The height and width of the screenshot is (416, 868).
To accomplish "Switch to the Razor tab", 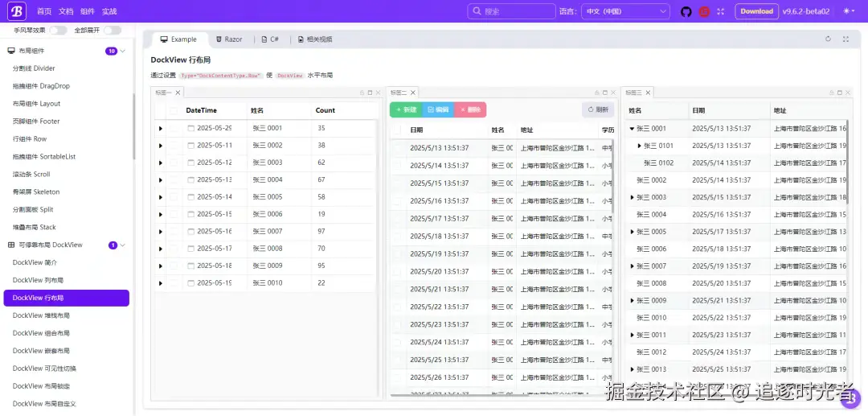I will coord(229,39).
